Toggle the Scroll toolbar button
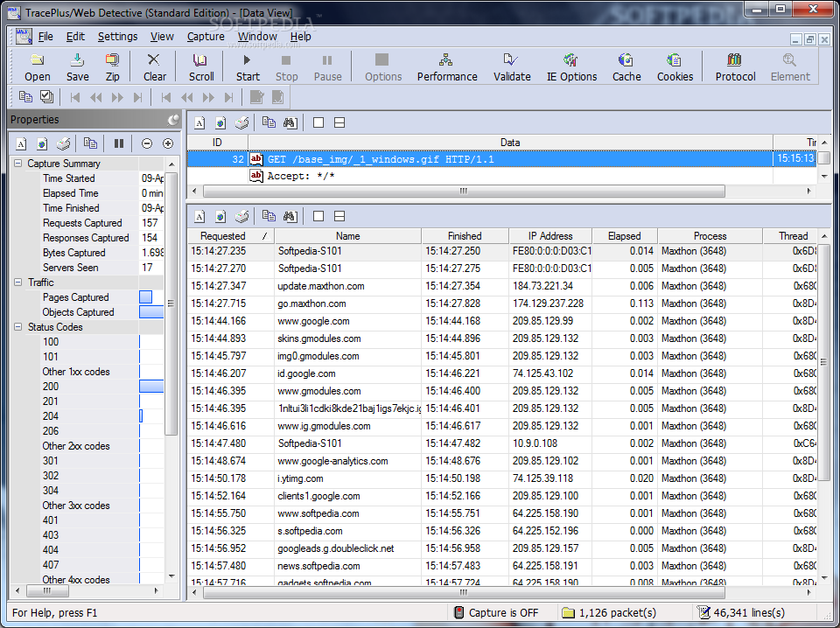The width and height of the screenshot is (840, 628). 201,67
